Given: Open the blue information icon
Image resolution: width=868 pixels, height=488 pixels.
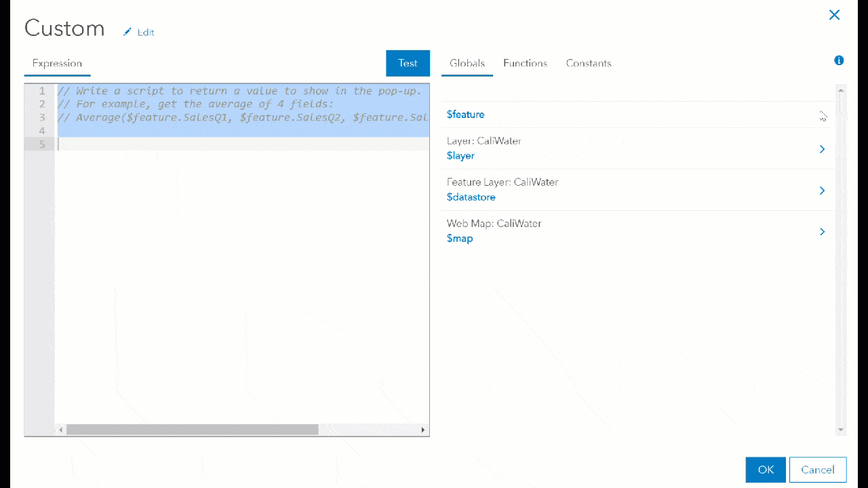Looking at the screenshot, I should [x=839, y=60].
